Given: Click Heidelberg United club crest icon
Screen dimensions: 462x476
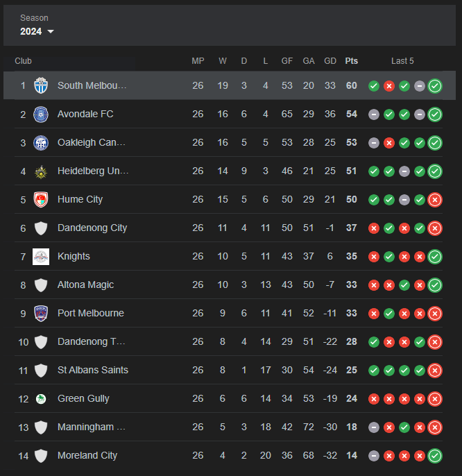Looking at the screenshot, I should 41,171.
